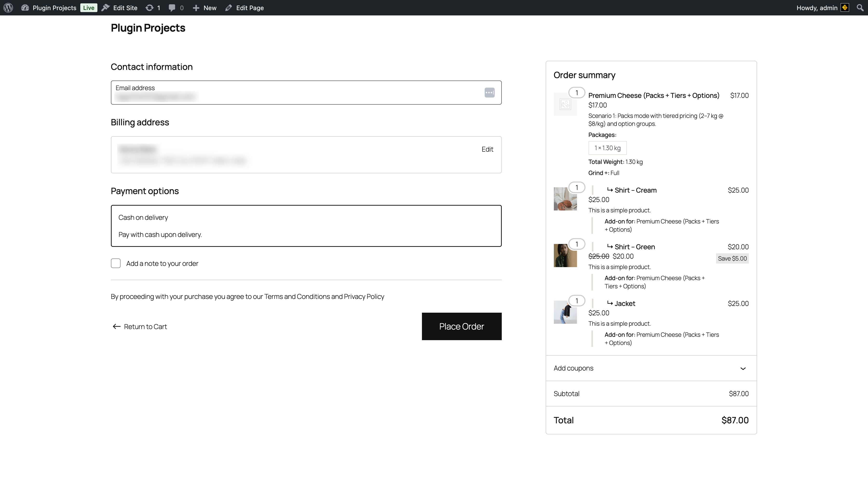Viewport: 868px width, 486px height.
Task: Select the Cash on delivery payment option
Action: point(306,226)
